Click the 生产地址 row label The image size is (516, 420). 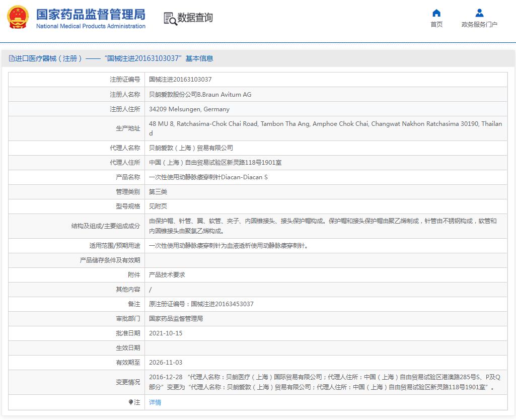[128, 128]
